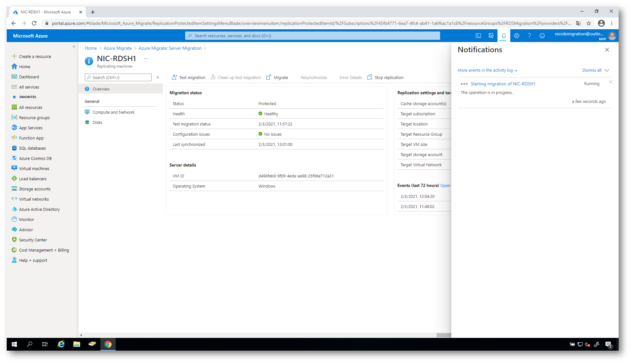The height and width of the screenshot is (364, 632).
Task: Open the help question mark icon
Action: (529, 36)
